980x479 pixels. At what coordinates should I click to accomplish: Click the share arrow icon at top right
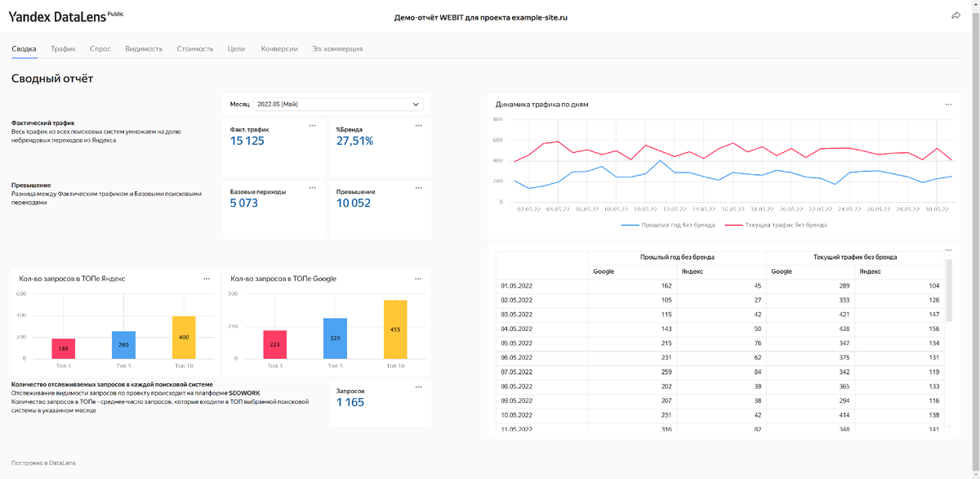955,16
